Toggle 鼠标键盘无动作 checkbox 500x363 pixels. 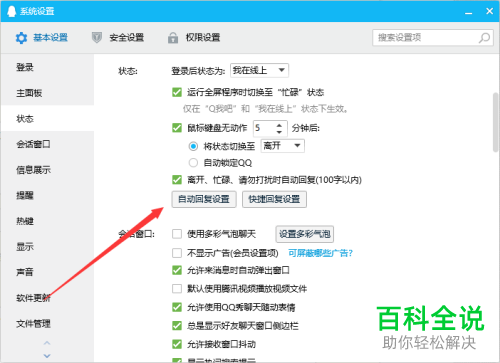(177, 128)
